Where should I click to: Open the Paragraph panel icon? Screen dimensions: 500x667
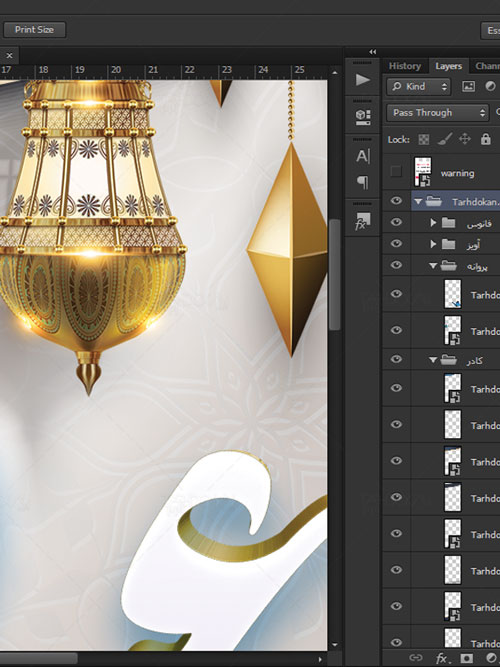[x=363, y=182]
